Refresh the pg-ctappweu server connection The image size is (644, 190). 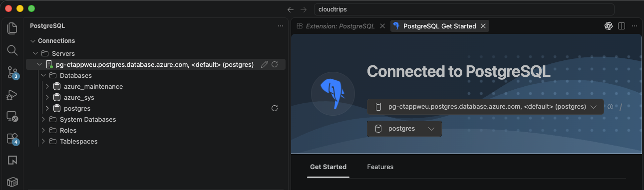pos(275,64)
